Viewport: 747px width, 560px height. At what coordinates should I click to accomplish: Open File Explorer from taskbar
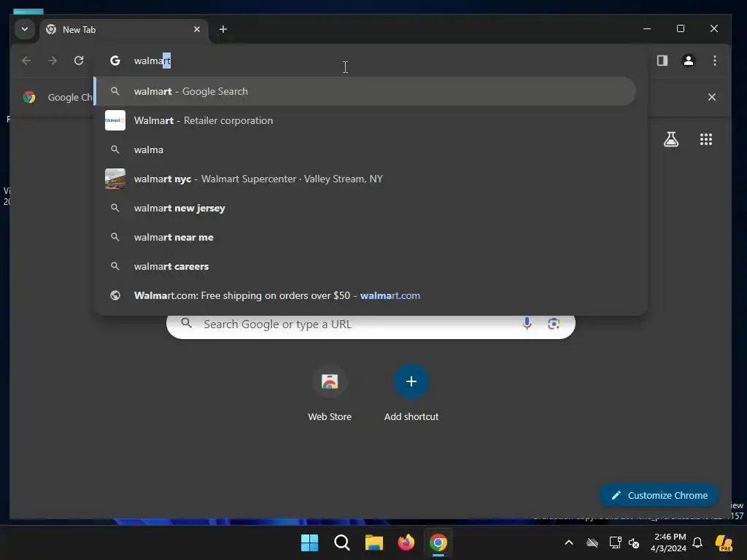coord(374,542)
